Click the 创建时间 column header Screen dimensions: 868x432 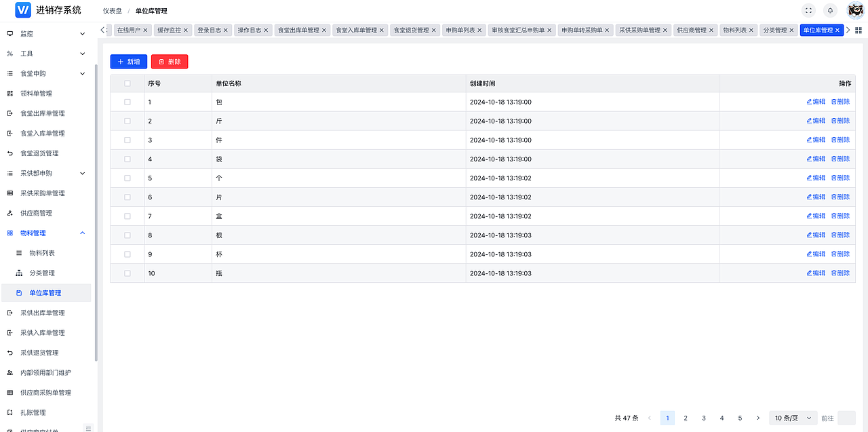(x=593, y=83)
